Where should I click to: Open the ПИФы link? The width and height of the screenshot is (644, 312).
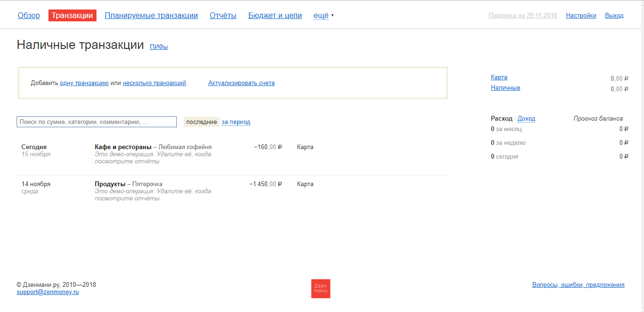point(159,47)
